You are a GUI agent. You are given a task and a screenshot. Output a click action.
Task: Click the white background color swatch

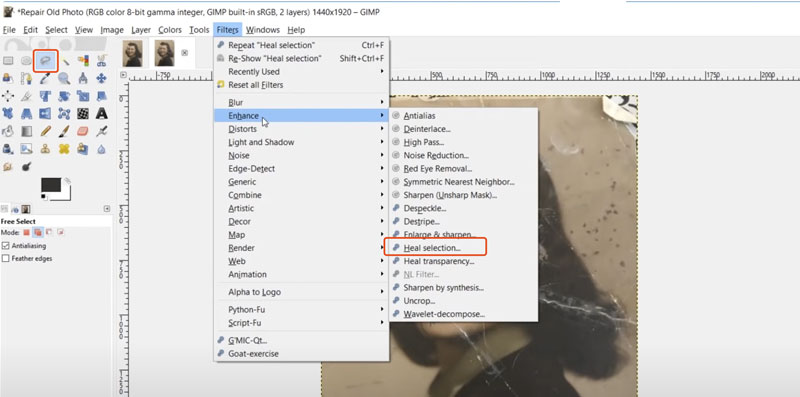point(66,195)
